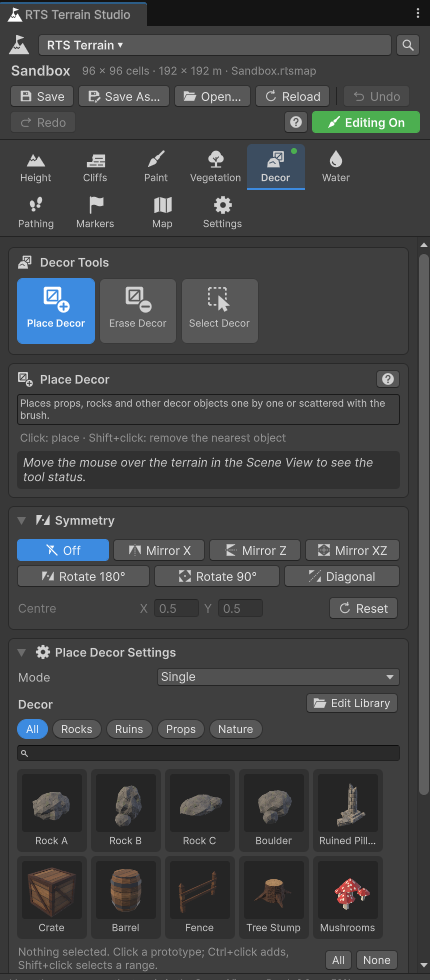Viewport: 430px width, 980px height.
Task: Filter decor by Ruins
Action: (129, 729)
